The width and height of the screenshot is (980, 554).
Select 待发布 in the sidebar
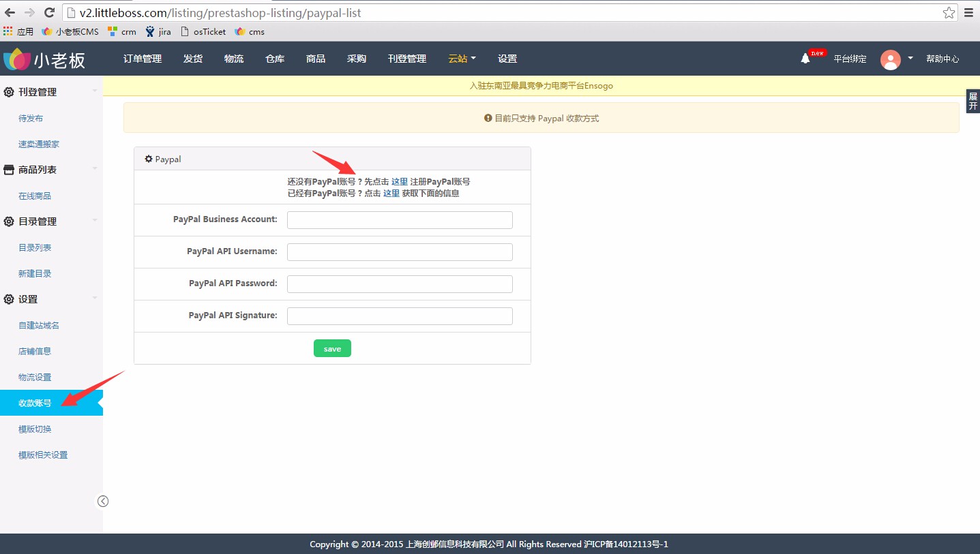31,119
